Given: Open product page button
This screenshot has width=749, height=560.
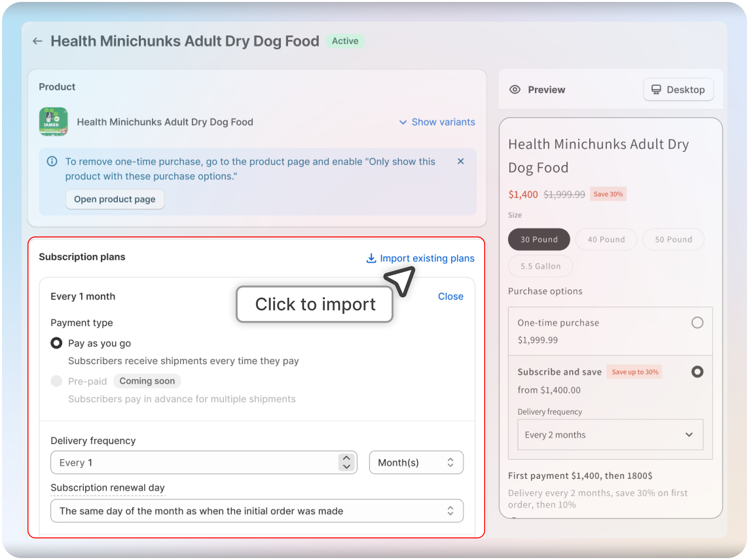Looking at the screenshot, I should coord(115,199).
